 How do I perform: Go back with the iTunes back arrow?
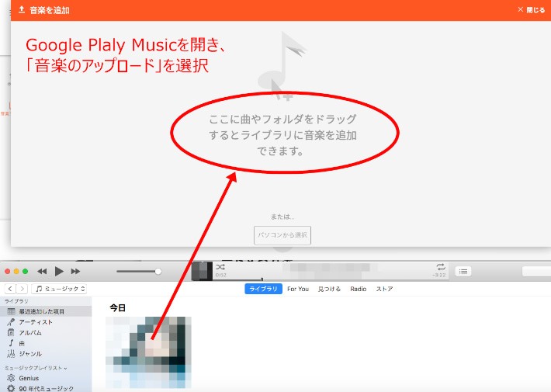pyautogui.click(x=11, y=289)
